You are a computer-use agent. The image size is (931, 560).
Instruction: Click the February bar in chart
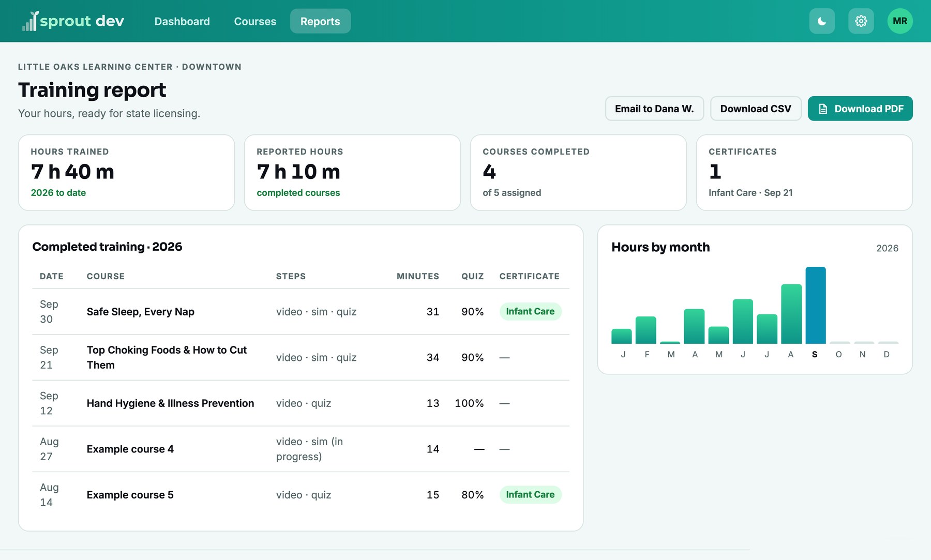(646, 330)
